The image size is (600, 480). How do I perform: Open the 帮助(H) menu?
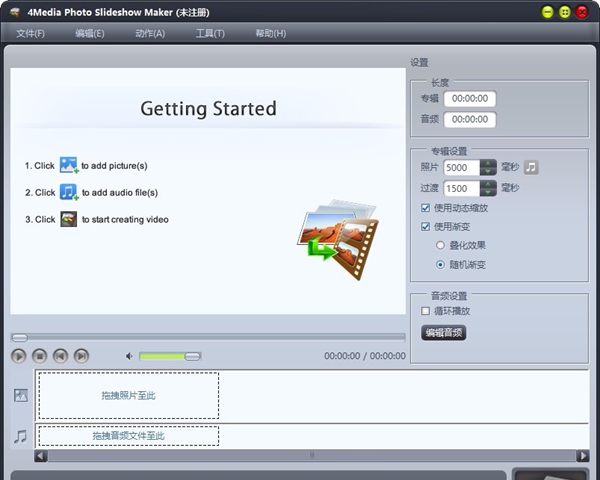pyautogui.click(x=271, y=34)
